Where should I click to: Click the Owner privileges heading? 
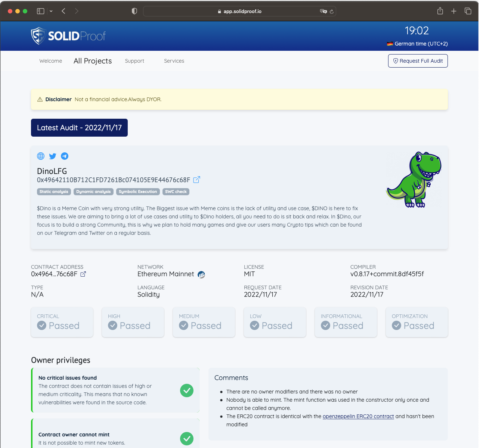click(x=61, y=360)
